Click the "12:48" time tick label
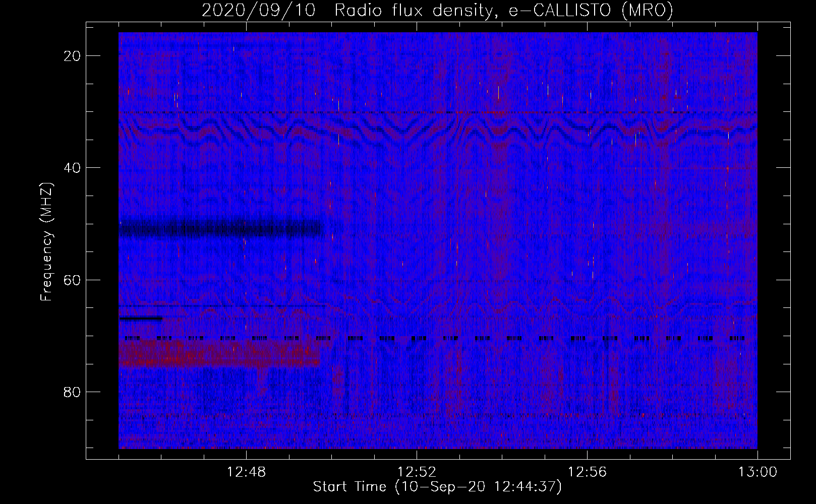Screen dimensions: 816x504 (246, 472)
